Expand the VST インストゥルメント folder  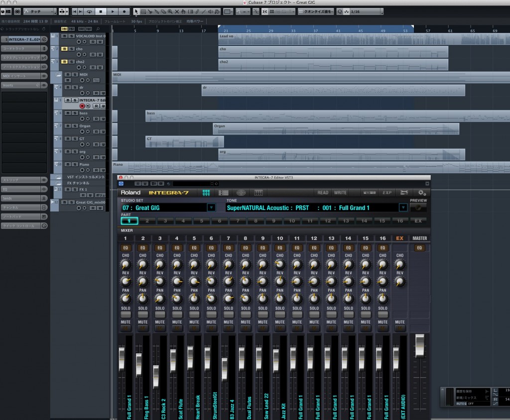[x=59, y=177]
